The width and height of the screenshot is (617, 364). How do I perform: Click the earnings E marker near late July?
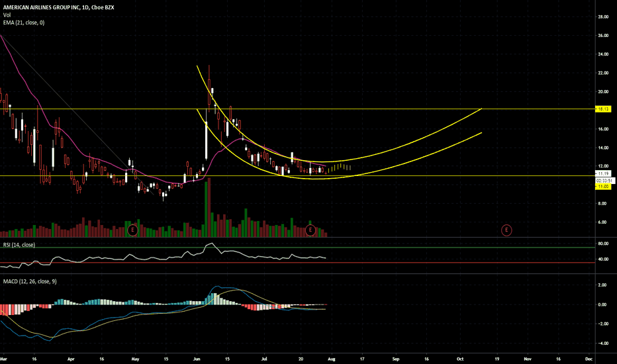click(x=310, y=230)
